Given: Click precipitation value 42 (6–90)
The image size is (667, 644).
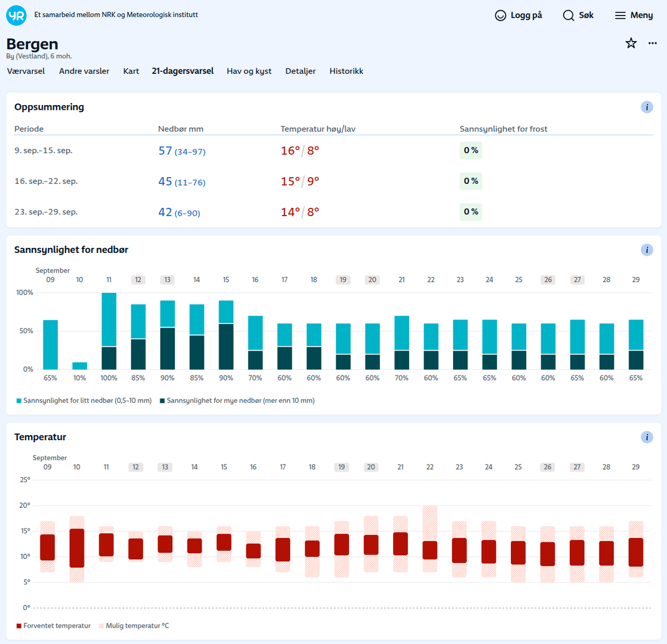Looking at the screenshot, I should (x=179, y=212).
